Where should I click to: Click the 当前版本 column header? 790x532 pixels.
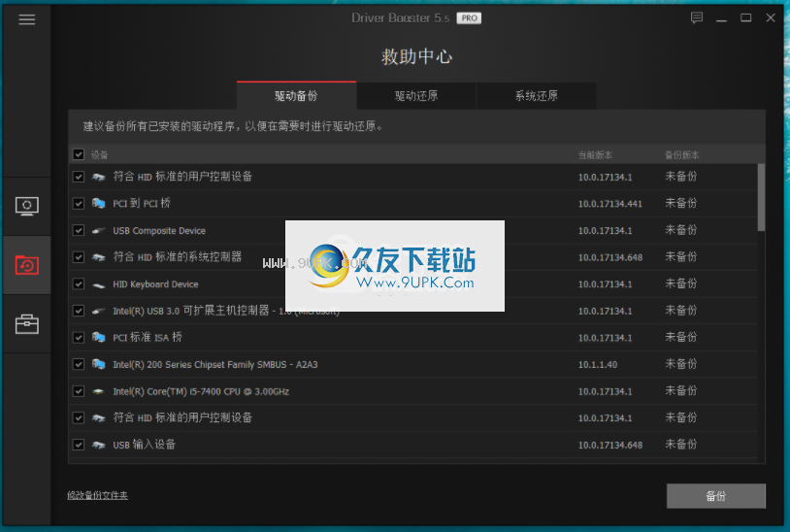[595, 154]
